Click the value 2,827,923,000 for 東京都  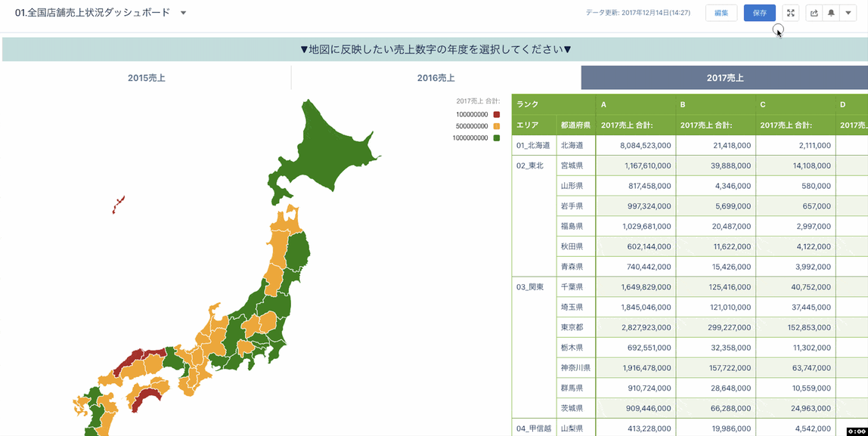pyautogui.click(x=646, y=327)
